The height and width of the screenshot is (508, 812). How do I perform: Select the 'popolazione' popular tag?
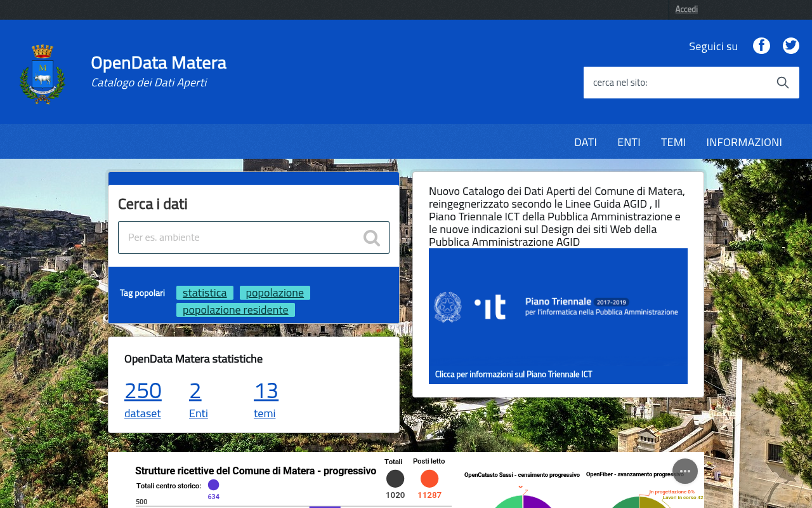275,293
